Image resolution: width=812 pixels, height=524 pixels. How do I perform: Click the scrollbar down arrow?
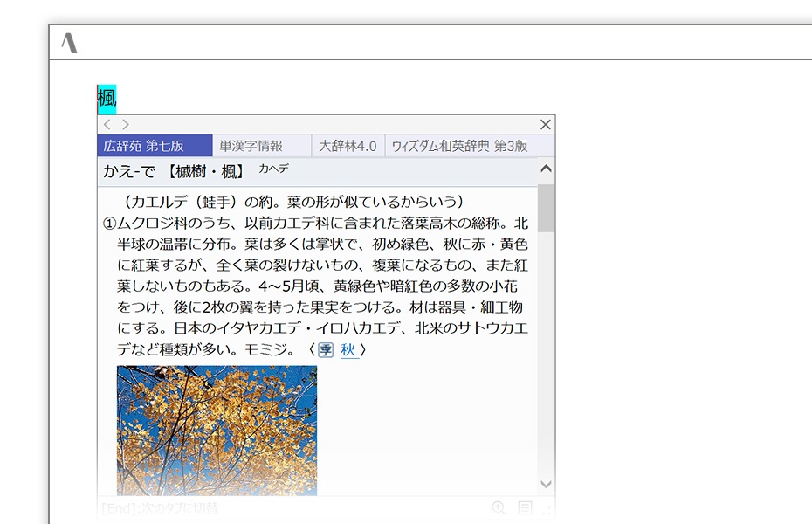point(546,484)
